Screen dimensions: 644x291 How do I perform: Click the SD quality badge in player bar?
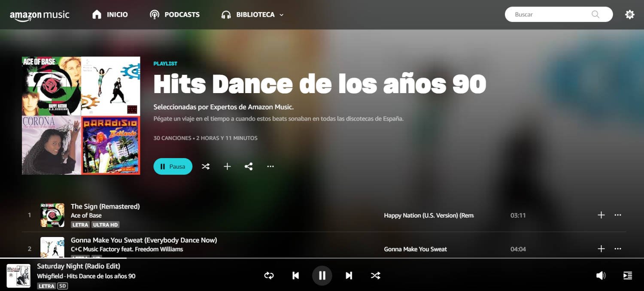point(63,286)
